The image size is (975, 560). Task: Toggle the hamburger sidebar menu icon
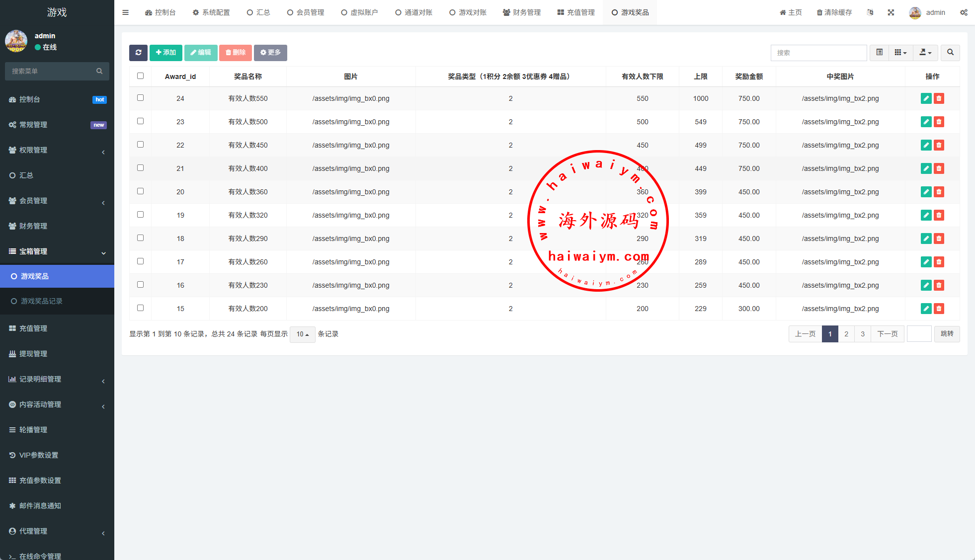125,12
